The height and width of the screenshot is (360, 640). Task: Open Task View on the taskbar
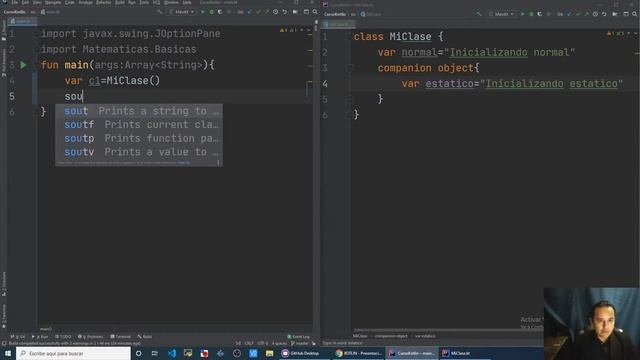155,353
